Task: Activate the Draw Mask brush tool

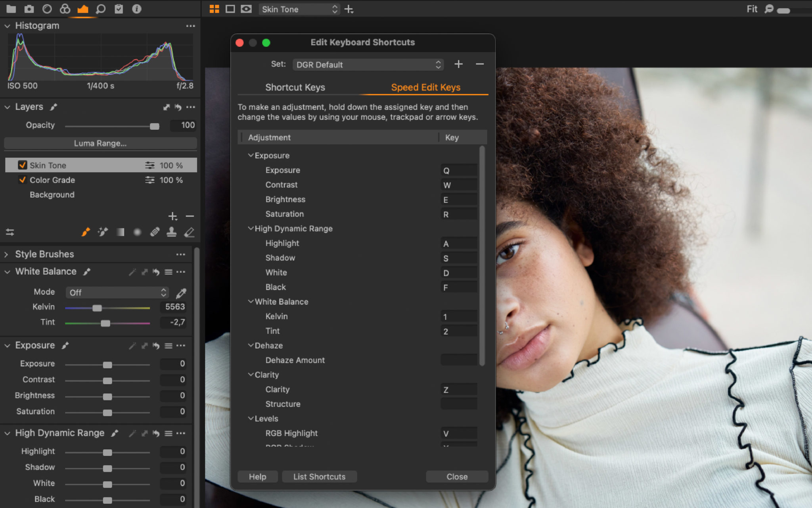Action: coord(86,232)
